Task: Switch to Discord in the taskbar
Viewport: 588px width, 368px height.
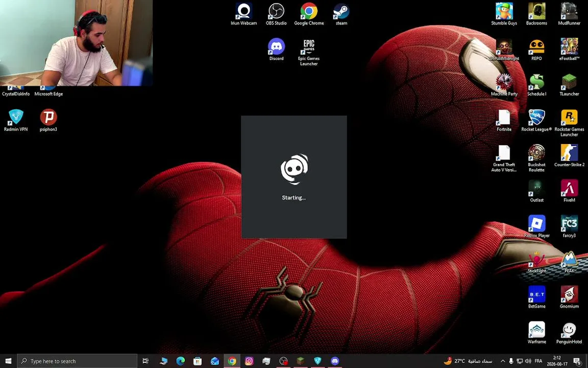Action: [x=335, y=361]
